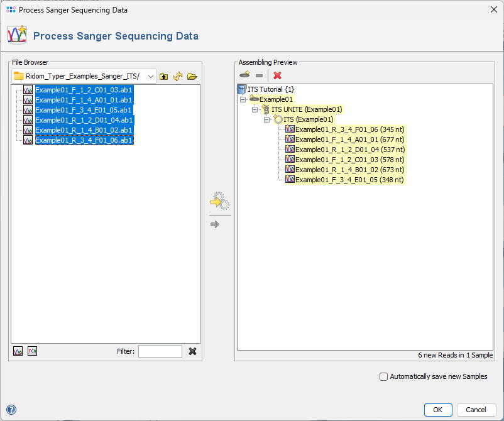The image size is (504, 421).
Task: Delete the preview using the red X icon
Action: click(x=277, y=74)
